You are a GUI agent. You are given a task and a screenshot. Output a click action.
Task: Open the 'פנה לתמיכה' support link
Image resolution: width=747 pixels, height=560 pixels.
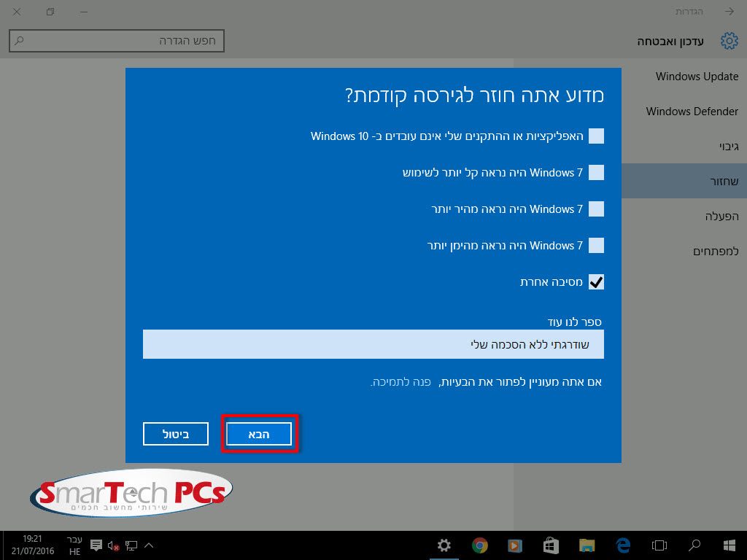(x=400, y=382)
